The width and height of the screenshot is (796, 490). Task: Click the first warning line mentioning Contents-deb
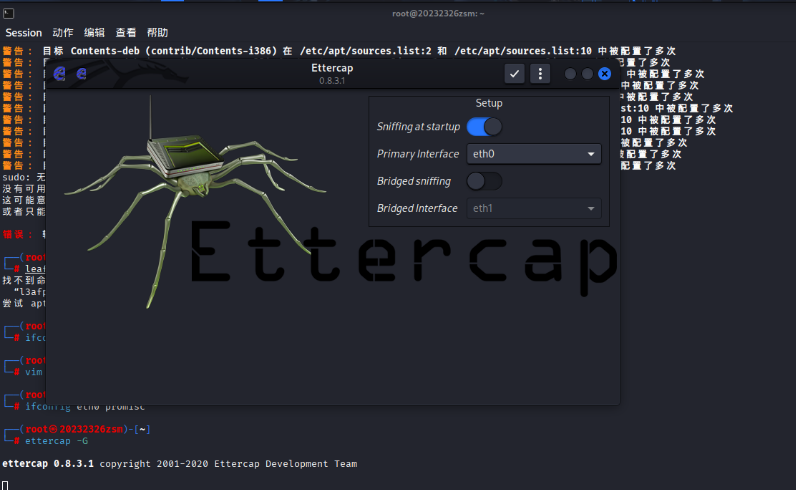[339, 51]
